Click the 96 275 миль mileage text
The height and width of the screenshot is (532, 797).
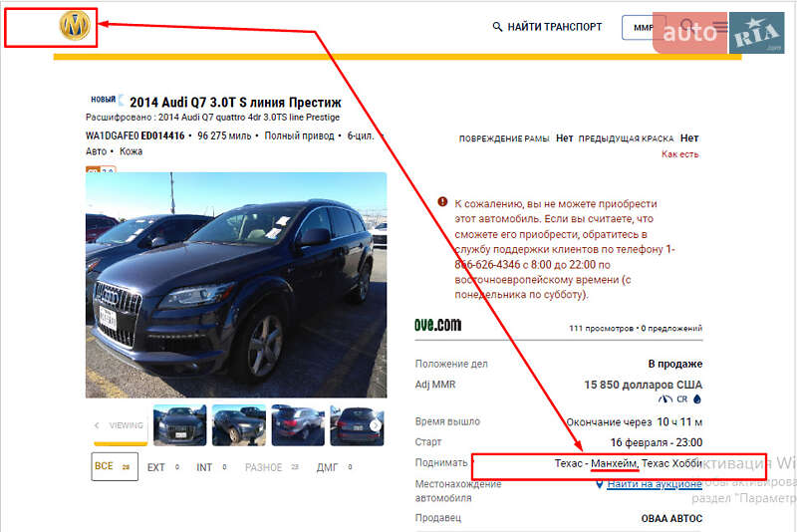point(224,135)
